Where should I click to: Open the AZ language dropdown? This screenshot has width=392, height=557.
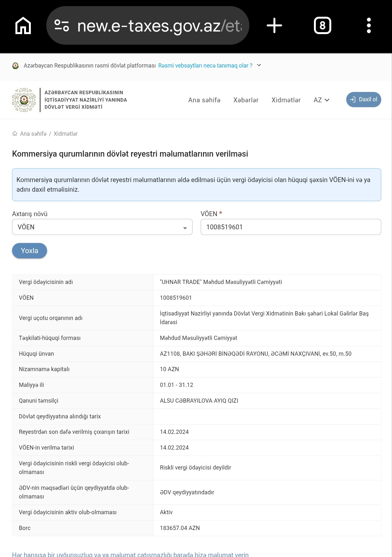pyautogui.click(x=321, y=100)
